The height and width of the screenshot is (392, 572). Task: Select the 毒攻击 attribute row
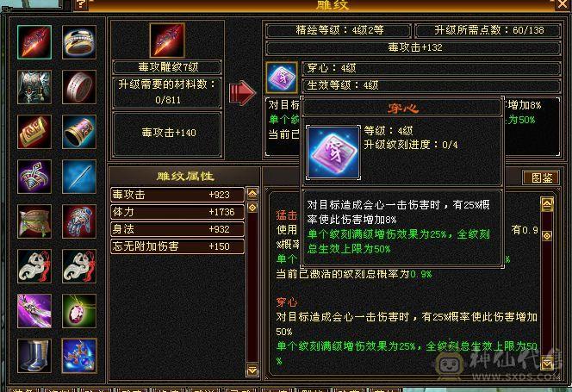pos(177,195)
